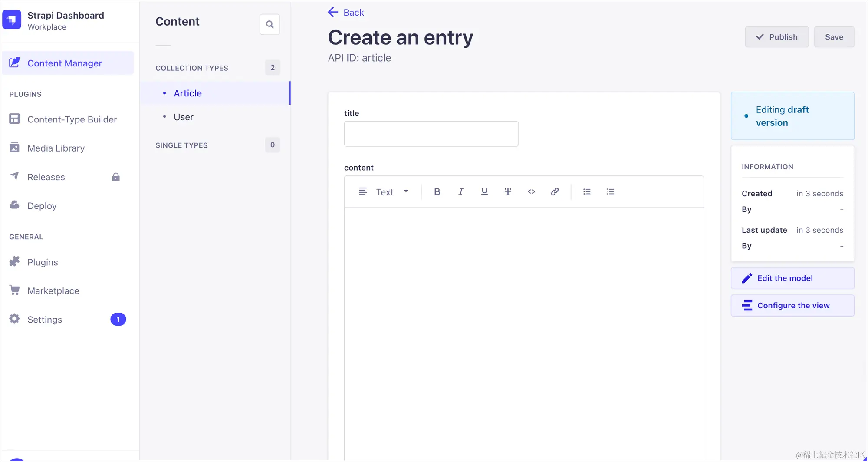Insert a link in content
The width and height of the screenshot is (868, 462).
tap(555, 191)
